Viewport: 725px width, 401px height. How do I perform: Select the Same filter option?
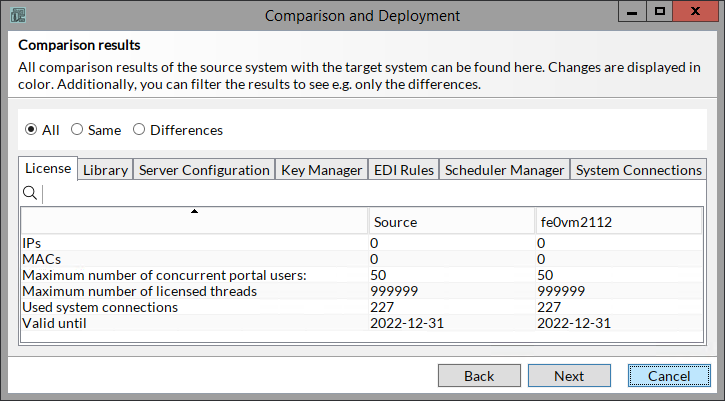point(77,130)
